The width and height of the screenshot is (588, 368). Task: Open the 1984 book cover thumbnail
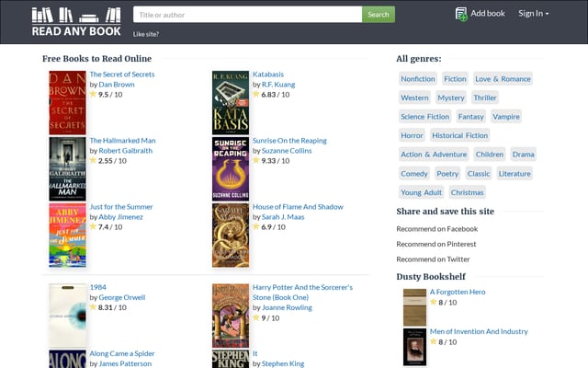point(67,316)
